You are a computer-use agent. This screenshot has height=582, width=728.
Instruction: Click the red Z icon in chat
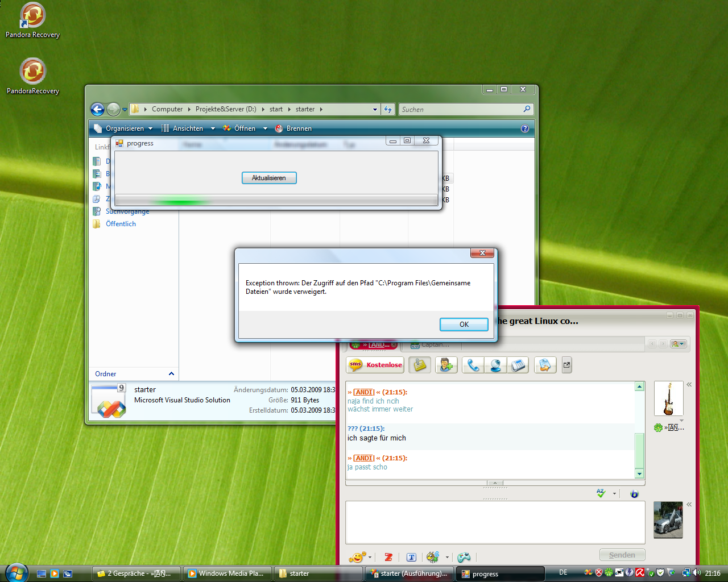(388, 557)
